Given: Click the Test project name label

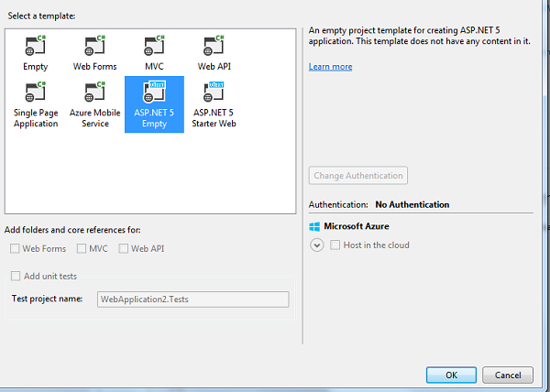Looking at the screenshot, I should tap(47, 299).
